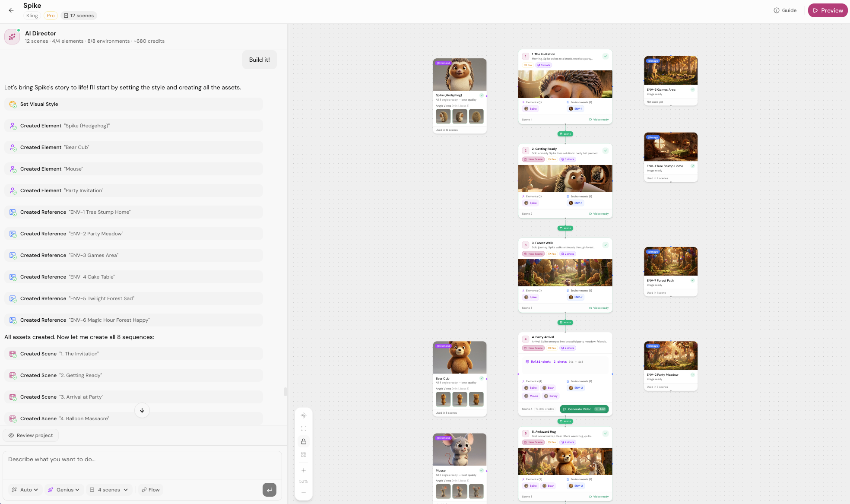
Task: Zoom out with the minus icon
Action: click(304, 492)
